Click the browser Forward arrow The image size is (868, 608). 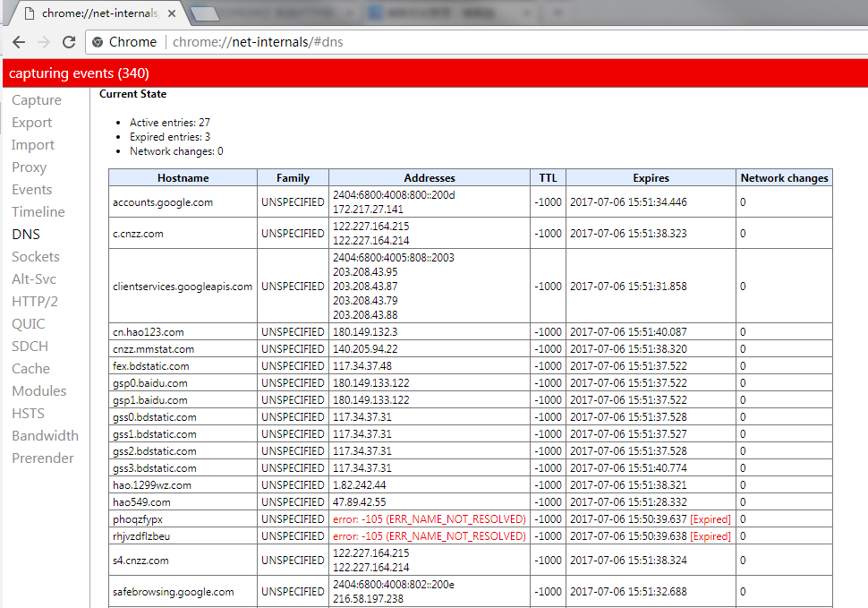point(44,42)
